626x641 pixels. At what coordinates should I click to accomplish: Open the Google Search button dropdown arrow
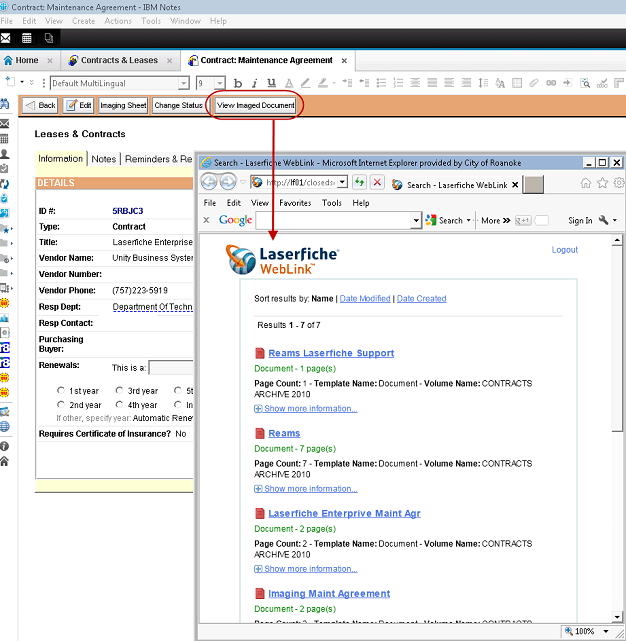coord(469,220)
